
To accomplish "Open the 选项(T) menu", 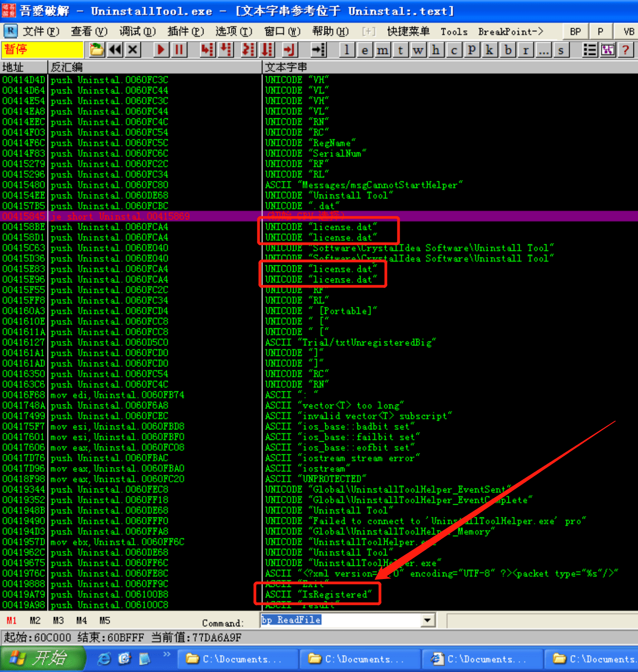I will (x=234, y=31).
